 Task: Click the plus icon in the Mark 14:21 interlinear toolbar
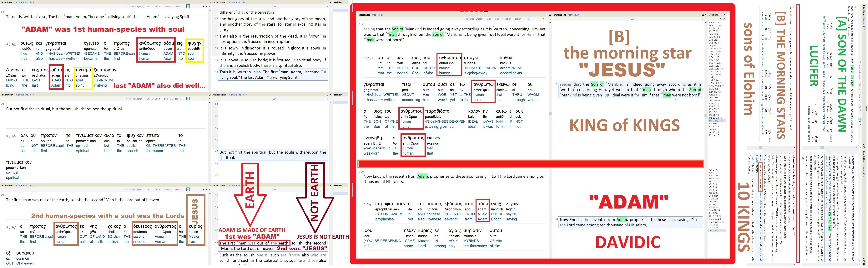[x=543, y=19]
